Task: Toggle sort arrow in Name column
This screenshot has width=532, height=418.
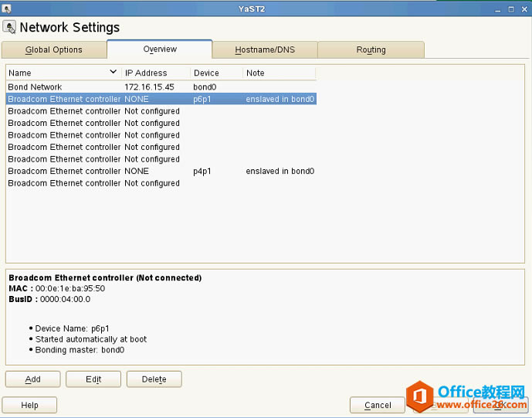Action: point(114,72)
